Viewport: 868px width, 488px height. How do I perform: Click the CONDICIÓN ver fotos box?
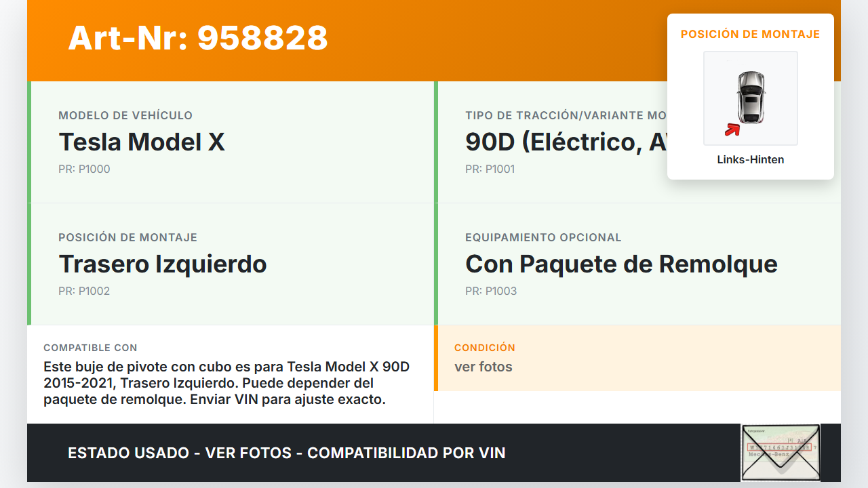point(637,358)
